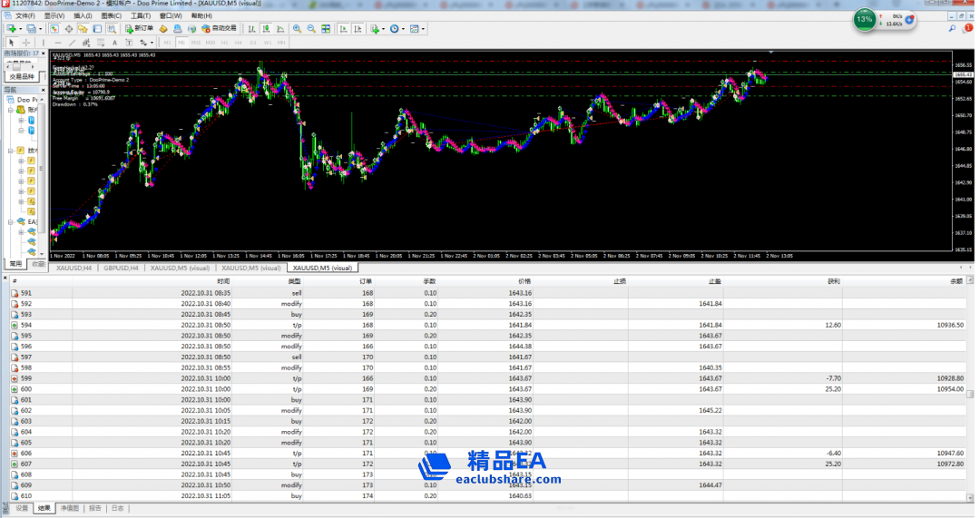Switch chart to H4 timeframe

(x=238, y=43)
